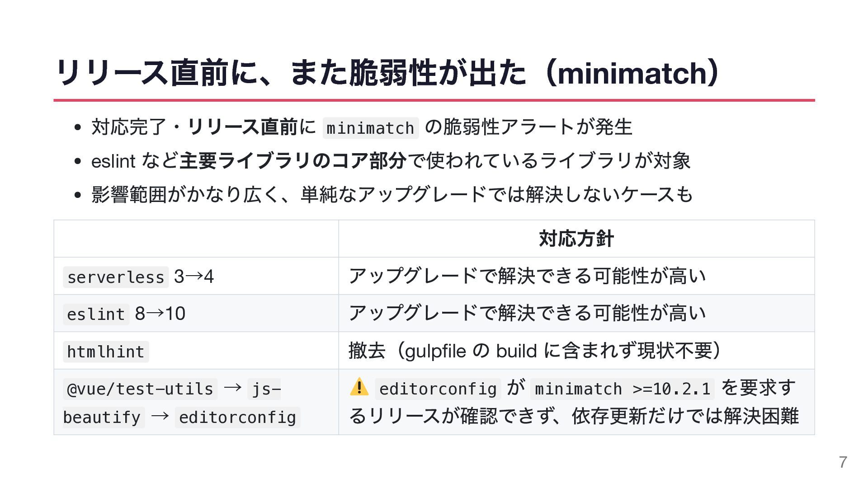Click the warning icon in the editorconfig row
The width and height of the screenshot is (868, 488).
coord(359,387)
